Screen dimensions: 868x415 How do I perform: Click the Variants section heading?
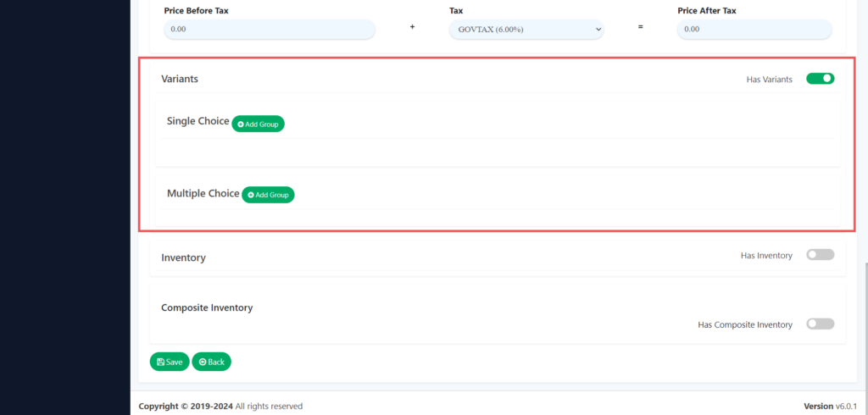[180, 79]
